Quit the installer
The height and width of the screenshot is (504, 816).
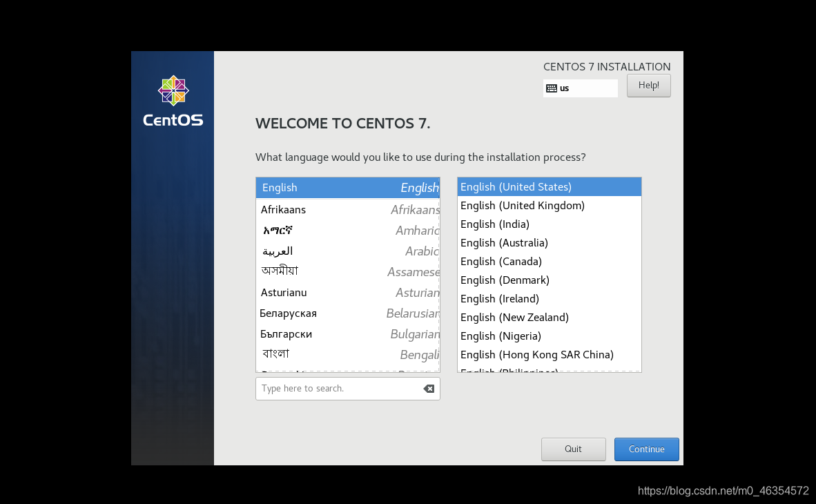tap(574, 449)
